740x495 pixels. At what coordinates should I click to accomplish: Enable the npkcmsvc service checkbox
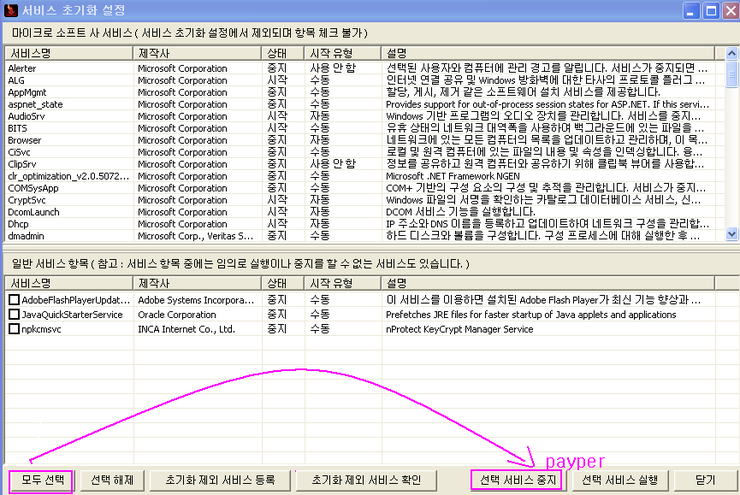pyautogui.click(x=14, y=328)
